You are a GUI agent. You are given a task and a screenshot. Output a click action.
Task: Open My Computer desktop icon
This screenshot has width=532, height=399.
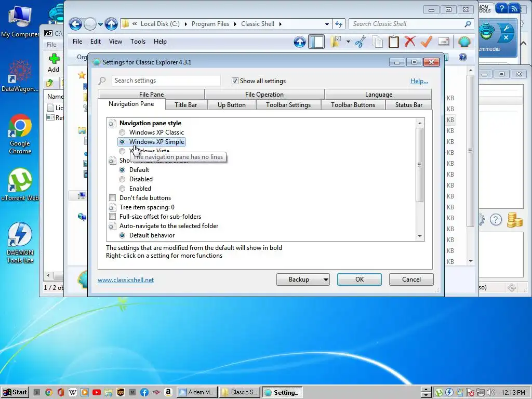tap(20, 21)
